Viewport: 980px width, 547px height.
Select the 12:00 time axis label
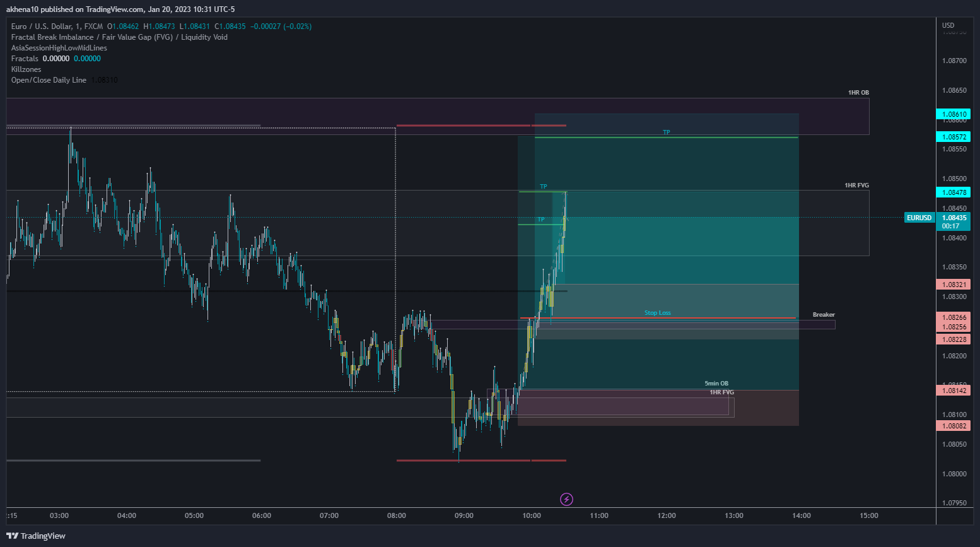pos(667,515)
